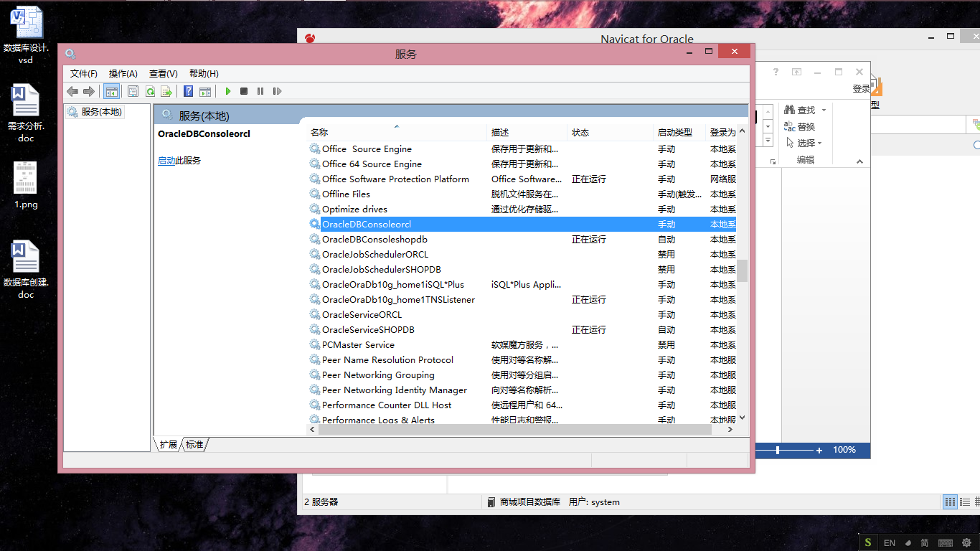Click the 100% zoom level in Word

click(844, 450)
